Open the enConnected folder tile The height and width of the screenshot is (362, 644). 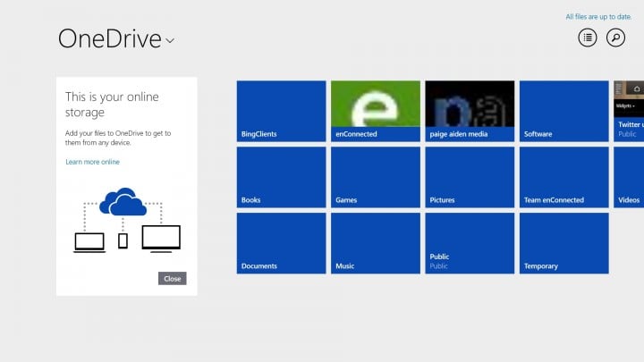click(376, 111)
